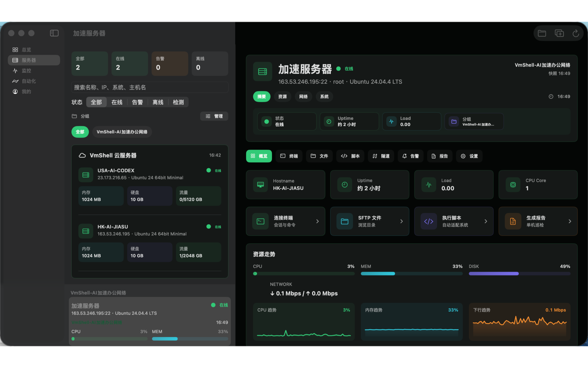Open the 概览 overview tab
Viewport: 588px width, 368px height.
tap(259, 156)
